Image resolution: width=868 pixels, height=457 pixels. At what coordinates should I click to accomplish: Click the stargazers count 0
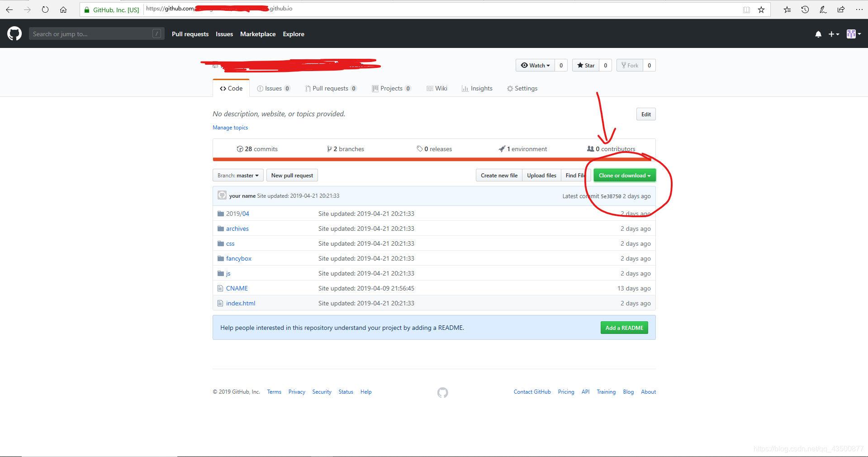tap(605, 65)
